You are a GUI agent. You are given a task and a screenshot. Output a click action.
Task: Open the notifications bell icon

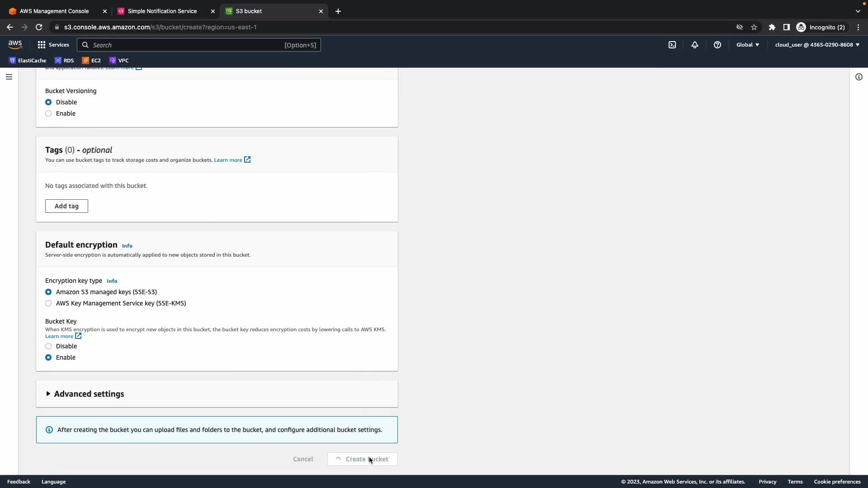click(695, 45)
